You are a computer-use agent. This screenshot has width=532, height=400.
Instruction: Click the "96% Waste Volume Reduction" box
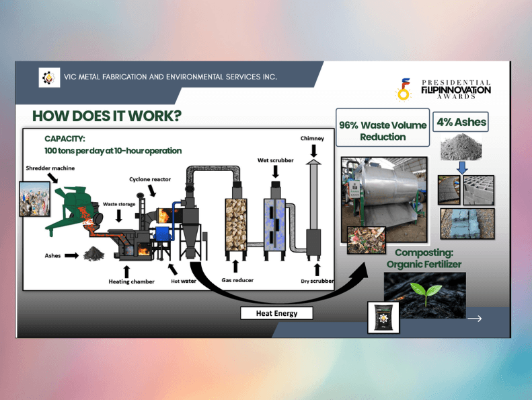point(383,127)
